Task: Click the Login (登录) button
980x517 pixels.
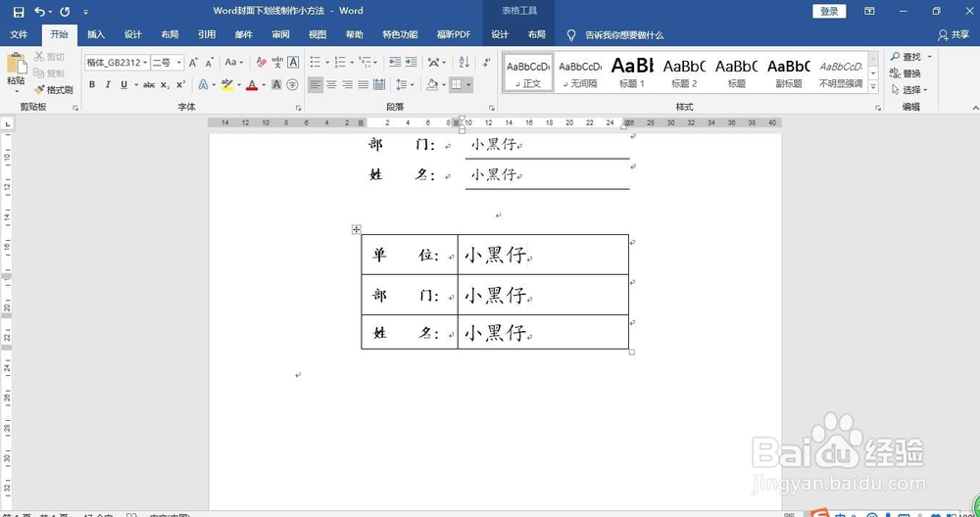Action: click(x=829, y=11)
